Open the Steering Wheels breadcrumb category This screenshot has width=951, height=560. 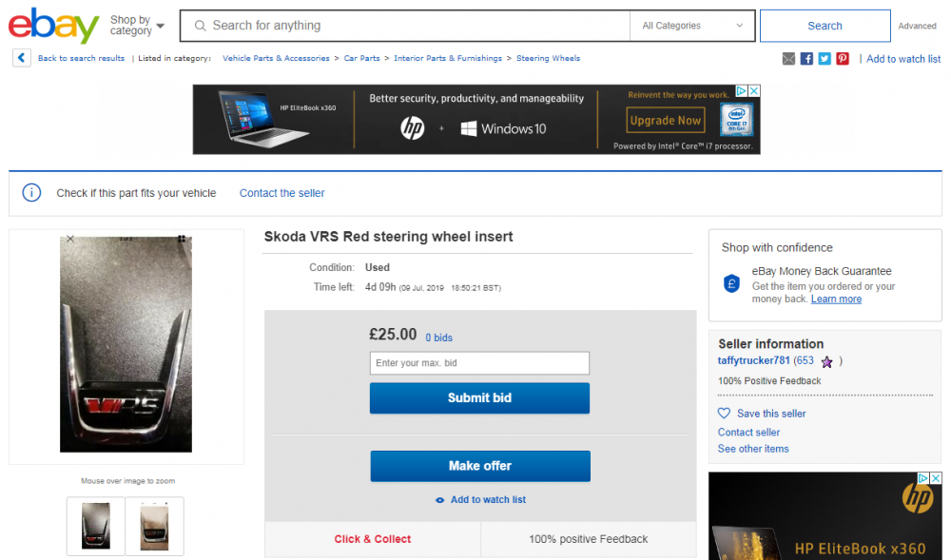549,58
